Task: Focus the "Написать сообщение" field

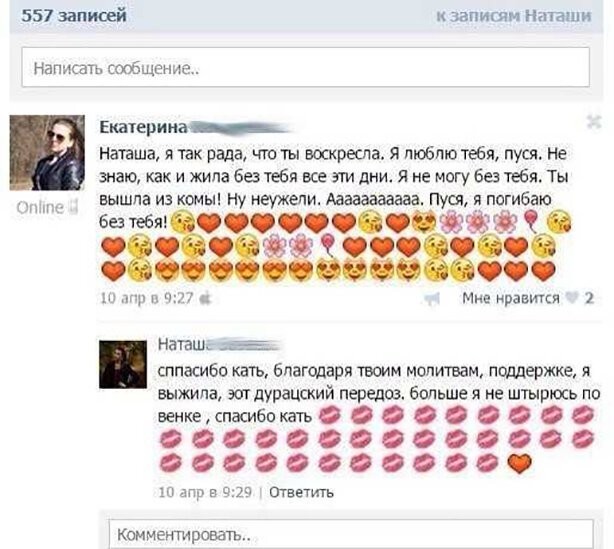Action: pyautogui.click(x=305, y=67)
